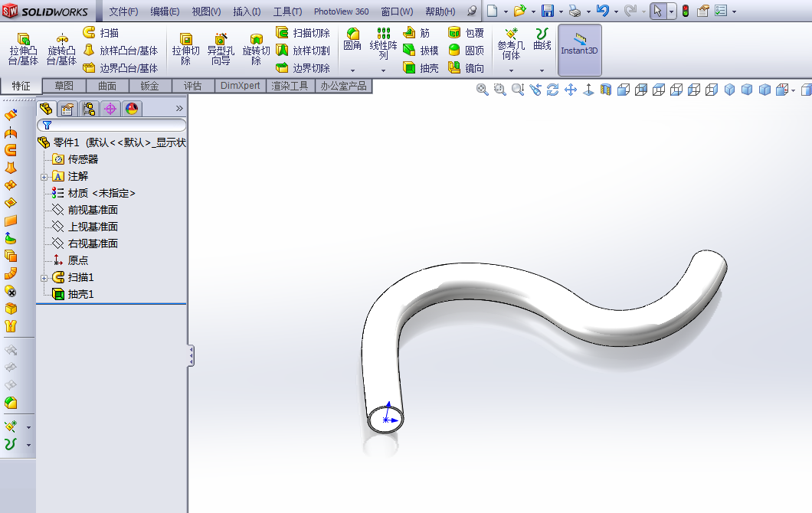812x513 pixels.
Task: Open the 曲线 dropdown arrow
Action: coord(542,69)
